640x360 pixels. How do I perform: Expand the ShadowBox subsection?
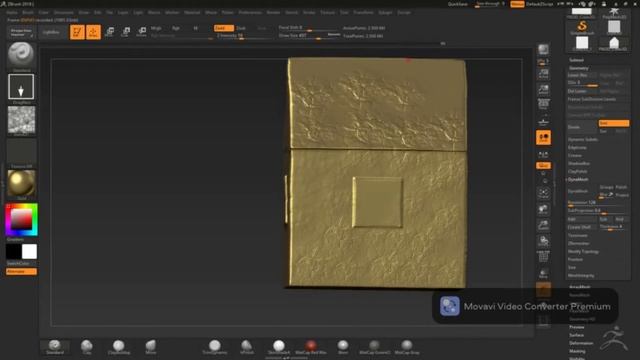click(x=578, y=164)
